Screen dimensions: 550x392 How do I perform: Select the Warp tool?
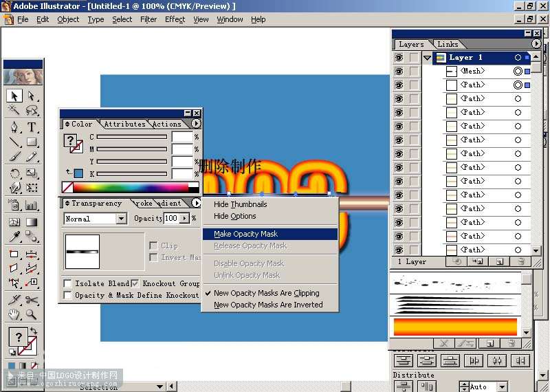(x=14, y=188)
